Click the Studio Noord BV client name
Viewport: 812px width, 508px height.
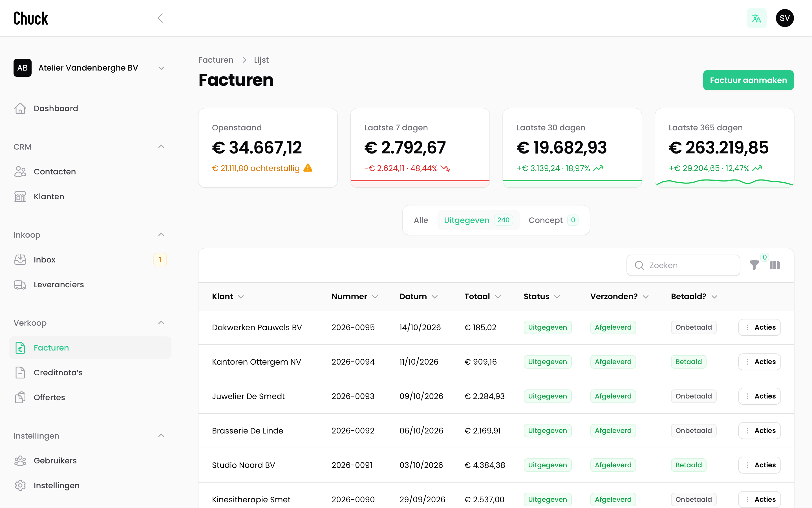click(243, 465)
